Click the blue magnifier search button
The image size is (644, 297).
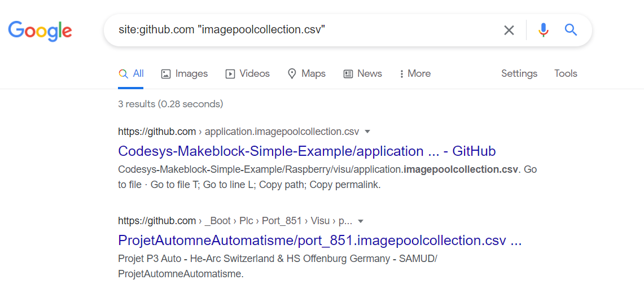(x=571, y=30)
